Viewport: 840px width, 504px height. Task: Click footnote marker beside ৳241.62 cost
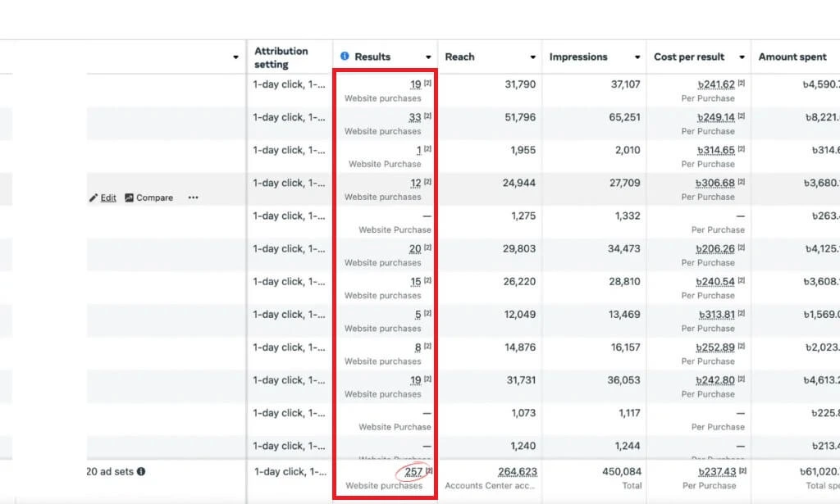point(742,84)
